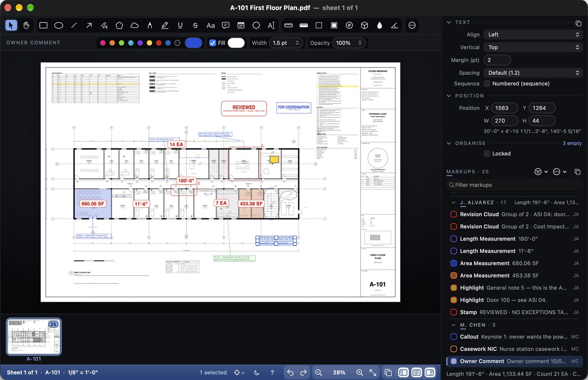
Task: Select Area Measurement 680.06 SF row
Action: click(515, 263)
